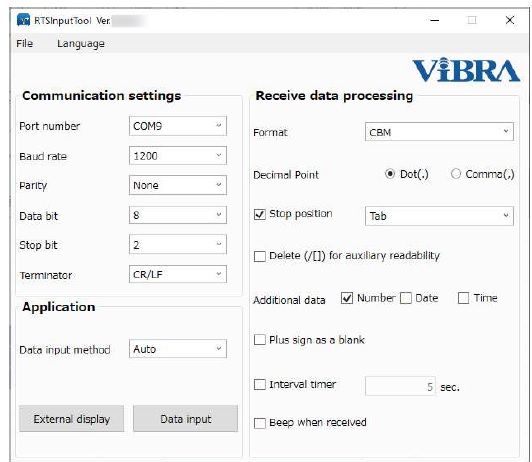The height and width of the screenshot is (462, 532).
Task: Open the Data bit dropdown
Action: click(178, 215)
